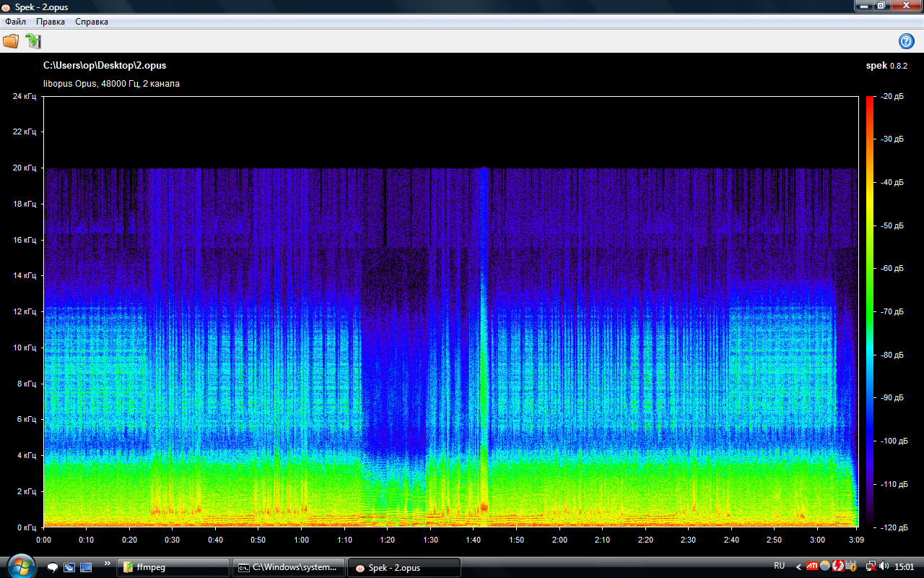Viewport: 924px width, 578px height.
Task: Click the Save spectrogram toolbar icon
Action: 33,41
